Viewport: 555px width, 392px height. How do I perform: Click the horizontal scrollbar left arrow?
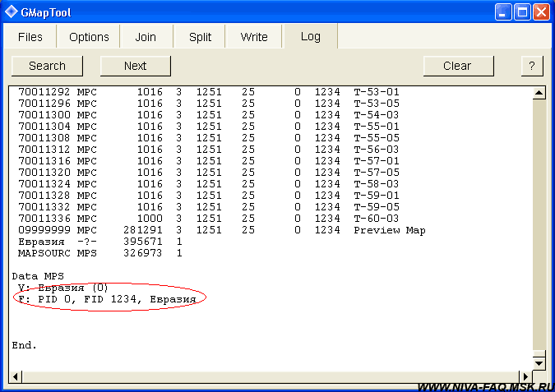(16, 376)
